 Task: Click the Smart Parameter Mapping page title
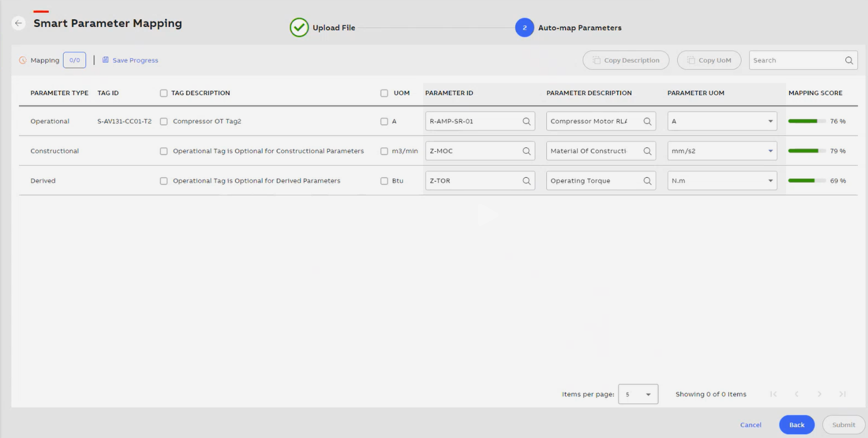(108, 23)
